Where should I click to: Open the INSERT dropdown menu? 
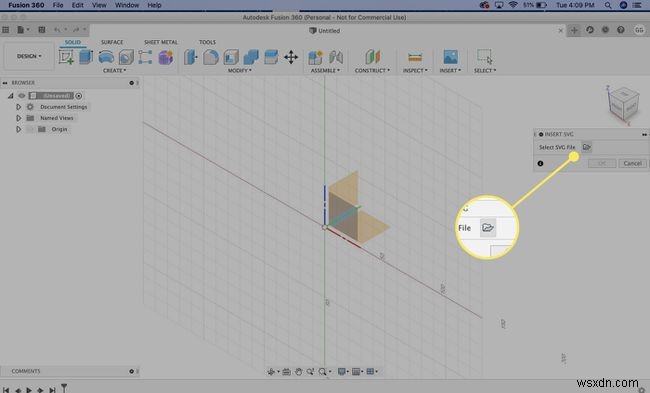point(450,70)
